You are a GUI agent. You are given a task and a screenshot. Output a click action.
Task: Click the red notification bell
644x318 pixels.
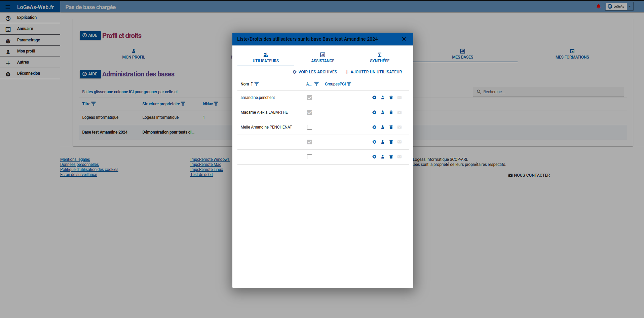598,6
